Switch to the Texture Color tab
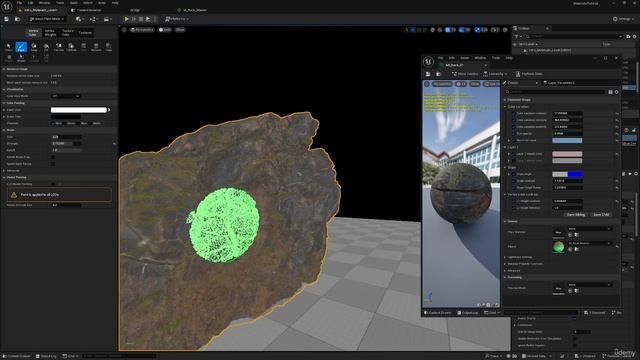Image resolution: width=640 pixels, height=360 pixels. pyautogui.click(x=67, y=33)
